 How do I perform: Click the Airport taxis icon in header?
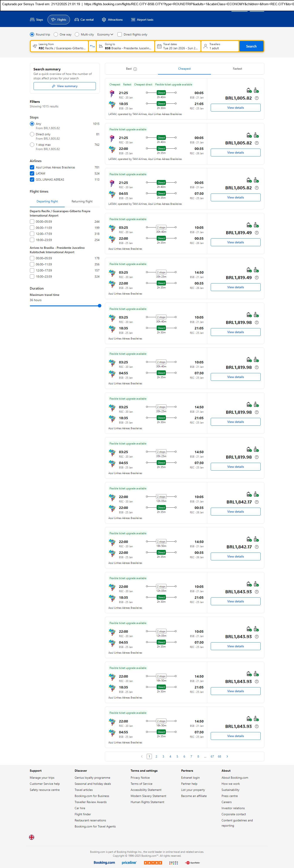coord(133,20)
